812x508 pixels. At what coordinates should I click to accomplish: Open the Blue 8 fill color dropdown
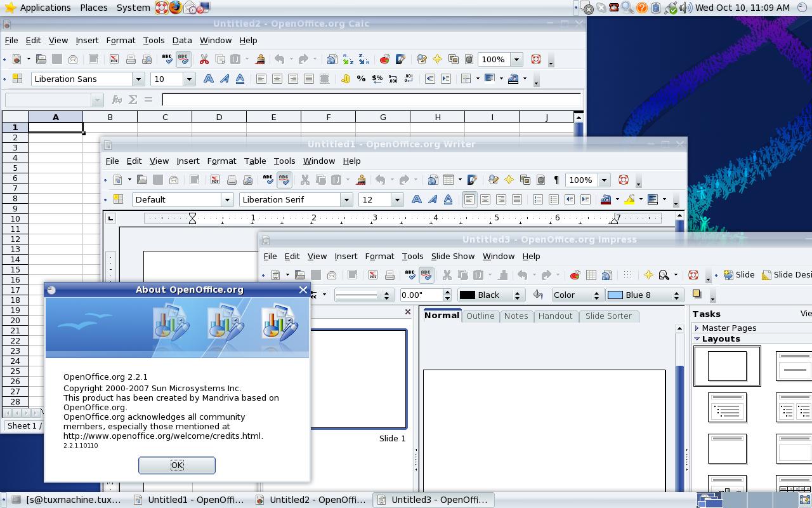[x=644, y=295]
